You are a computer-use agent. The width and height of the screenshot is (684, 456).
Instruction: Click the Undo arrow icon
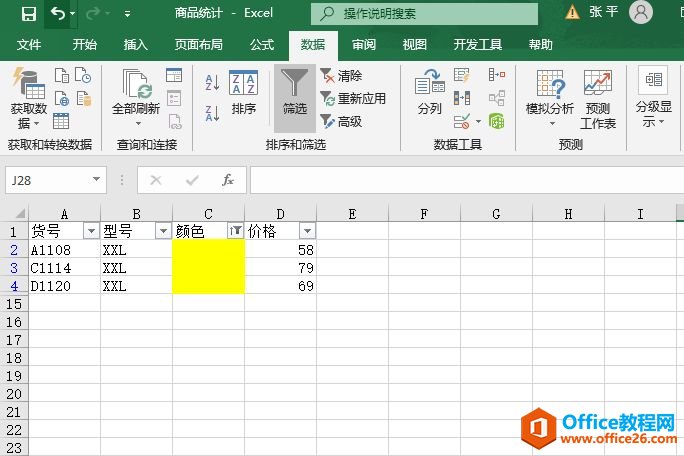pyautogui.click(x=58, y=14)
